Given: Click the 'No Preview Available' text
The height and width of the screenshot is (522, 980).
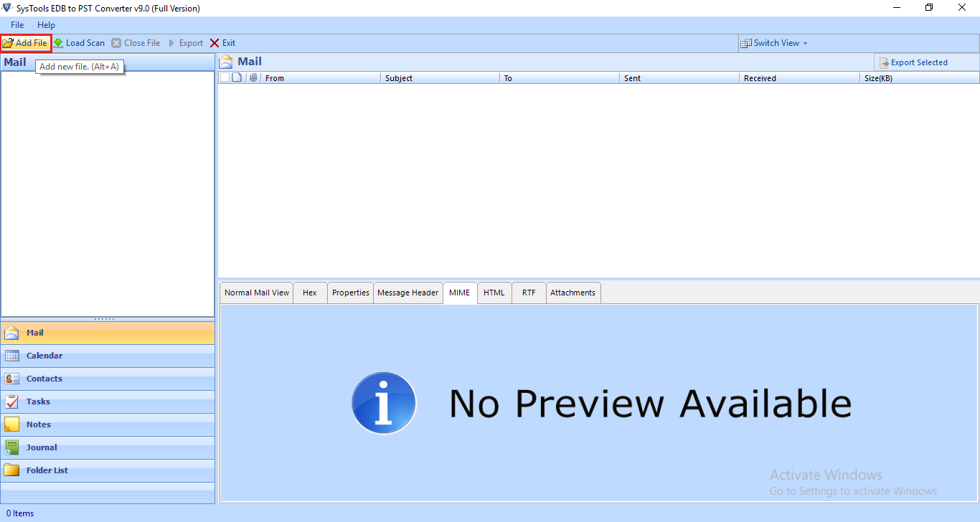Looking at the screenshot, I should click(650, 403).
